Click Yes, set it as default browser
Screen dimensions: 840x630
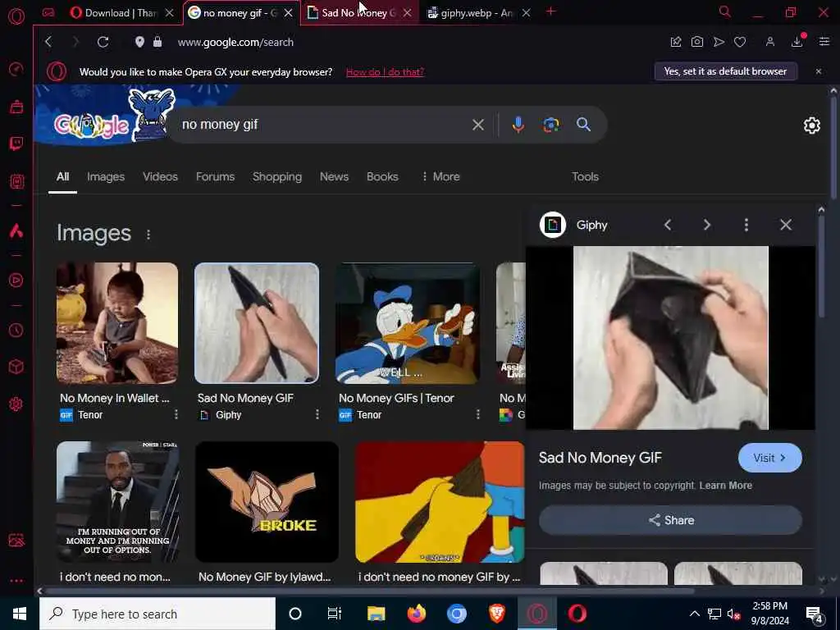(725, 71)
